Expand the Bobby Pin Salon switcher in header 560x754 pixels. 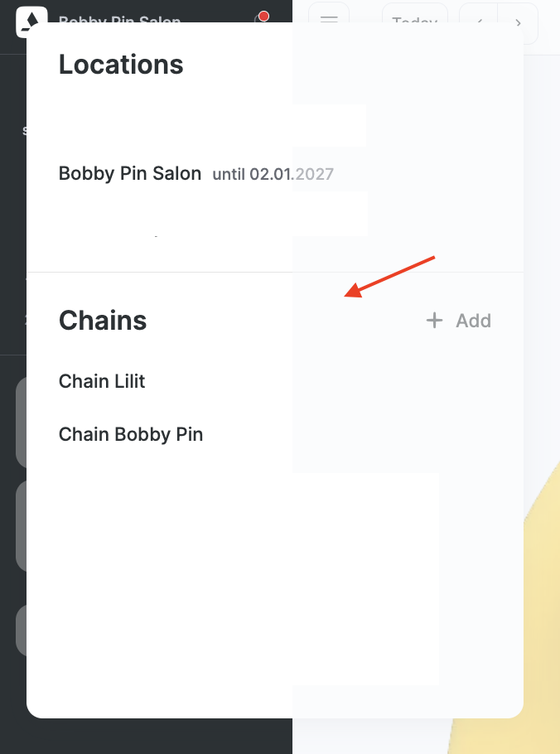[x=120, y=17]
